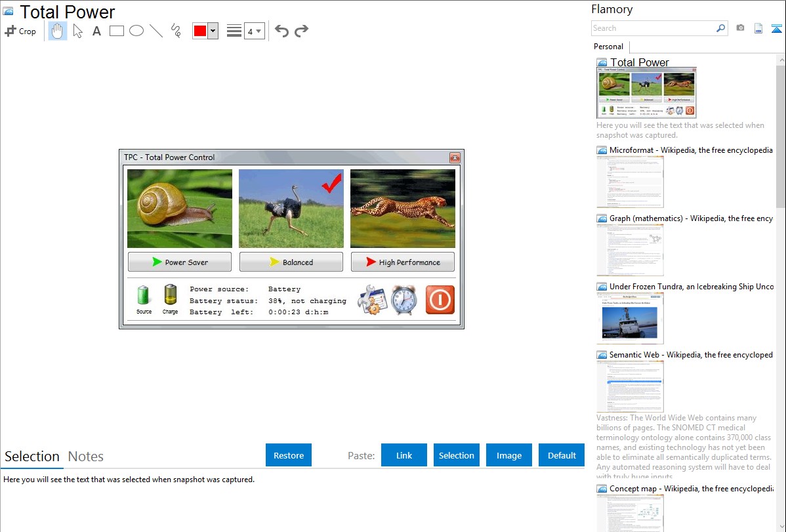Screen dimensions: 786x532
Task: Open the color picker dropdown arrow
Action: 213,31
